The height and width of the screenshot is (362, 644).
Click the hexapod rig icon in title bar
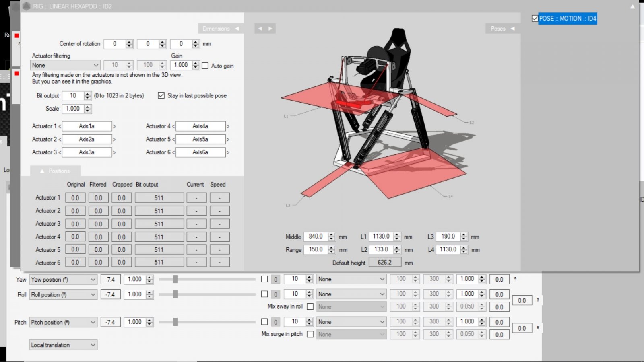point(27,6)
